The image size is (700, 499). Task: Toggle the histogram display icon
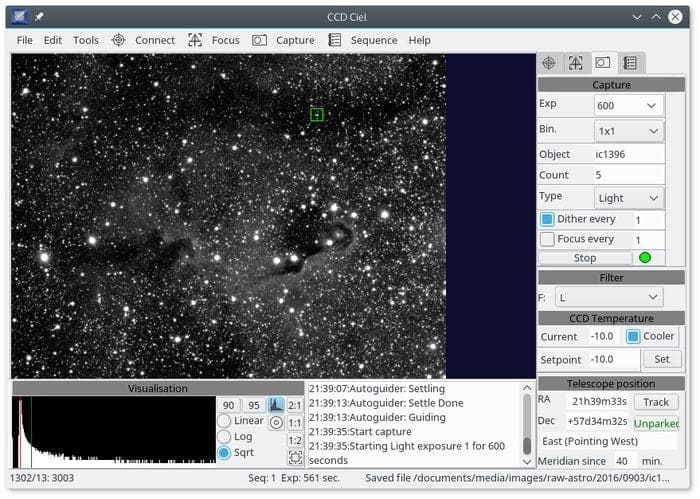[x=276, y=405]
